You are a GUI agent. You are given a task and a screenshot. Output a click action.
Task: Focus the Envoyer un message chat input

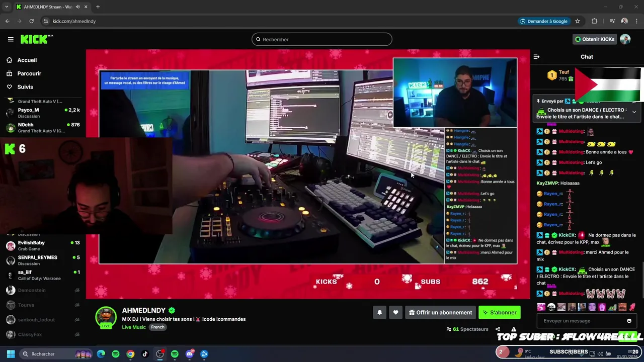pyautogui.click(x=582, y=321)
